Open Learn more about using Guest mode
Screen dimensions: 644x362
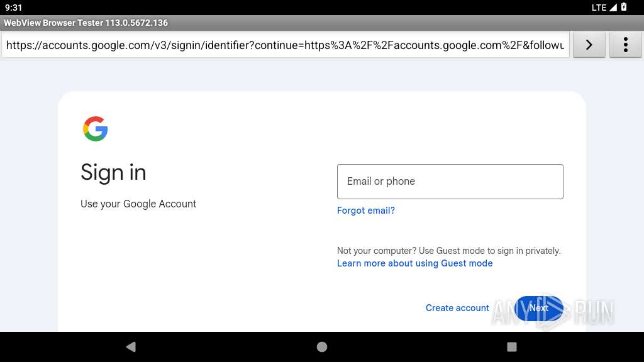pyautogui.click(x=415, y=263)
